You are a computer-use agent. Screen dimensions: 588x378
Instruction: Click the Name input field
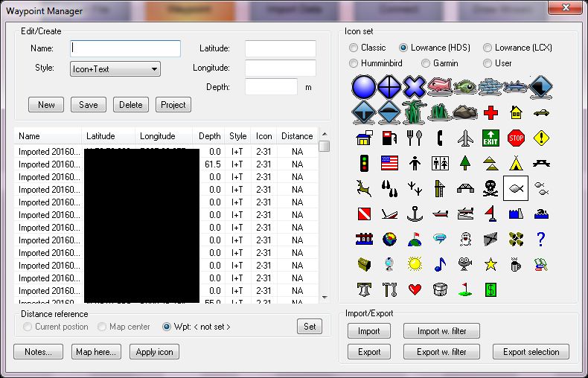(126, 48)
